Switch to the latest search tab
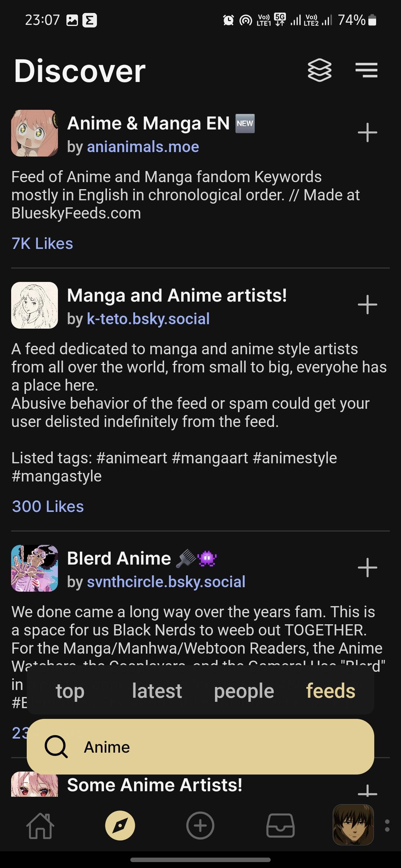The height and width of the screenshot is (868, 401). [157, 691]
